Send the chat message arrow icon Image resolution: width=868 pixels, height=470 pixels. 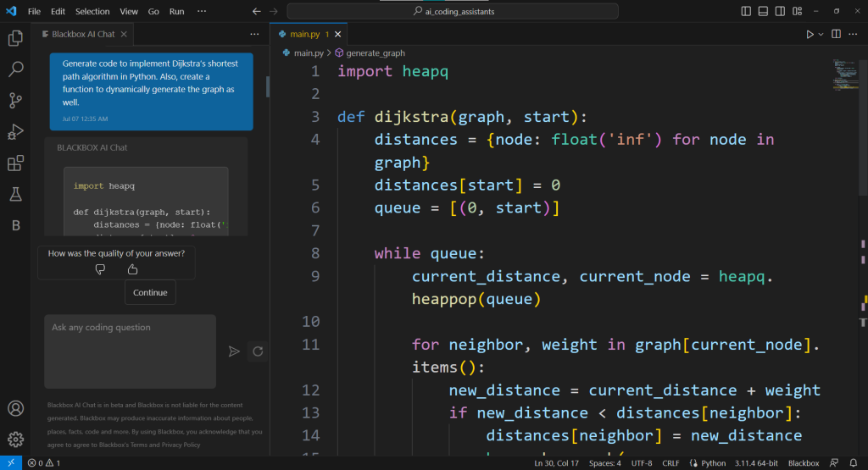pos(234,351)
